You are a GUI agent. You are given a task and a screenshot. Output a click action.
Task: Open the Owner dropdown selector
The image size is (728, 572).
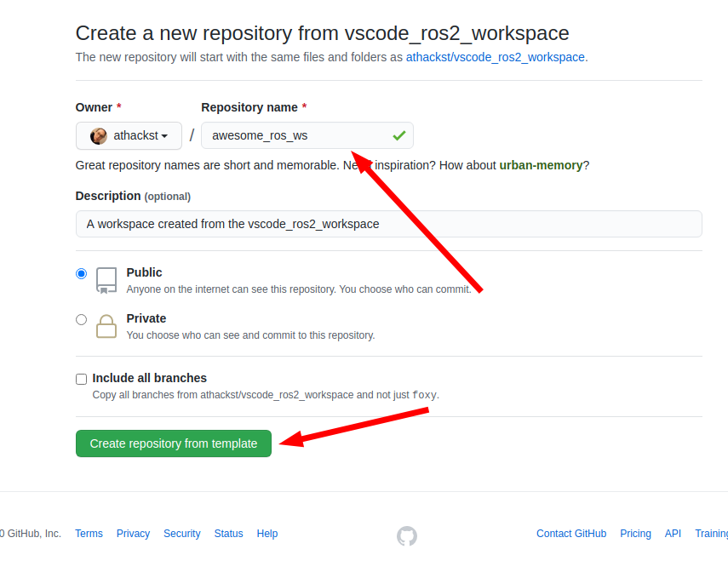click(129, 135)
